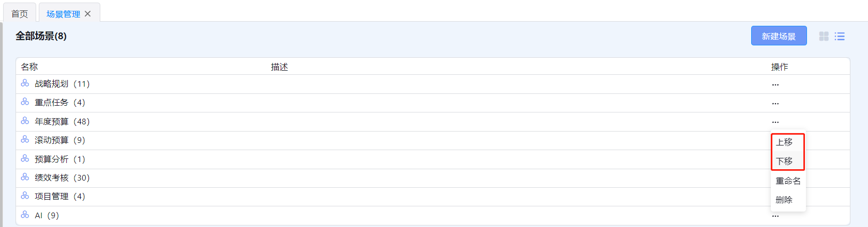Choose 重命名 from the popup menu

click(788, 181)
